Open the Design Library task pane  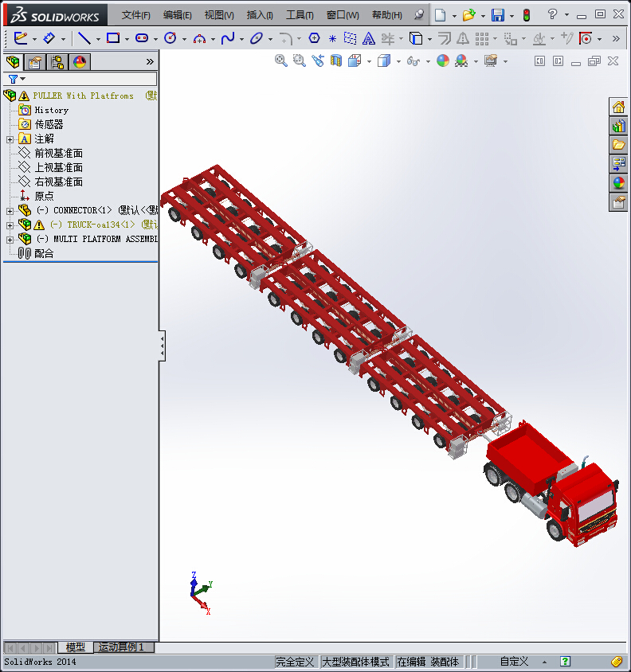click(618, 126)
